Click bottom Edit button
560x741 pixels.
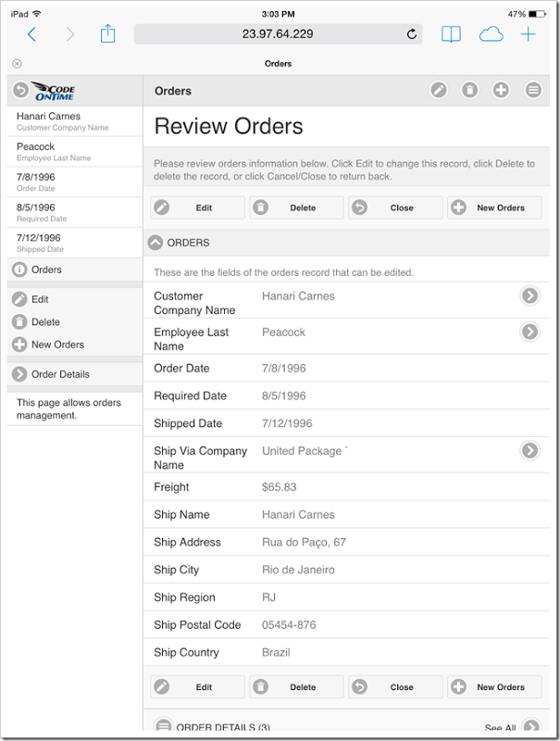pos(197,686)
